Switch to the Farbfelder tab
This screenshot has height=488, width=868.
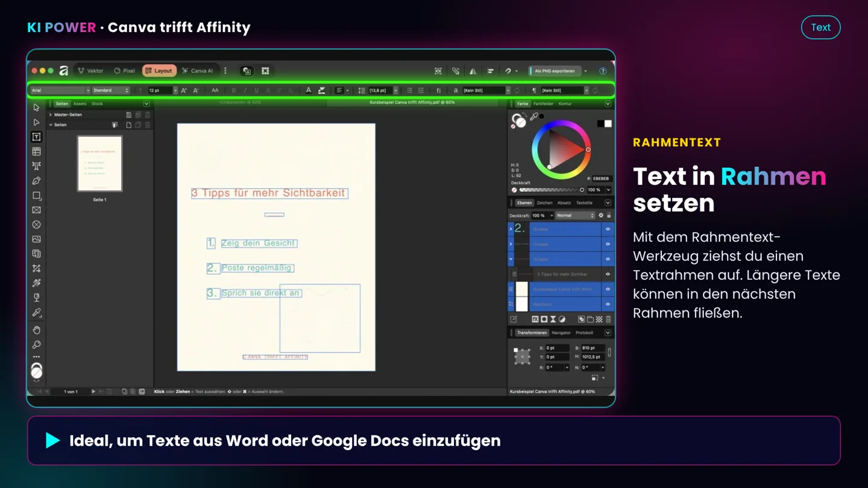tap(543, 104)
